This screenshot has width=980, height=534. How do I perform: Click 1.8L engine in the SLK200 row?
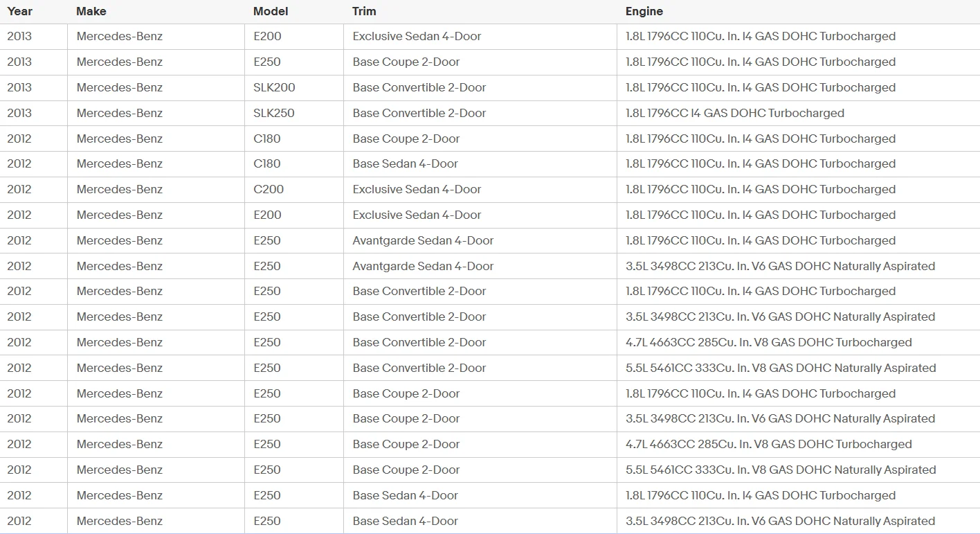coord(761,87)
